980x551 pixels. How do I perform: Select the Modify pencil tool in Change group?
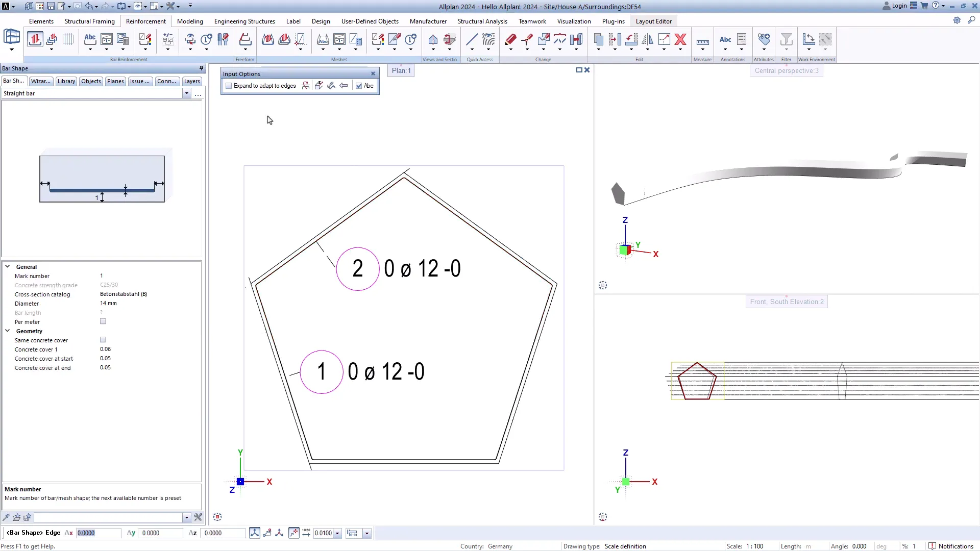pyautogui.click(x=511, y=40)
